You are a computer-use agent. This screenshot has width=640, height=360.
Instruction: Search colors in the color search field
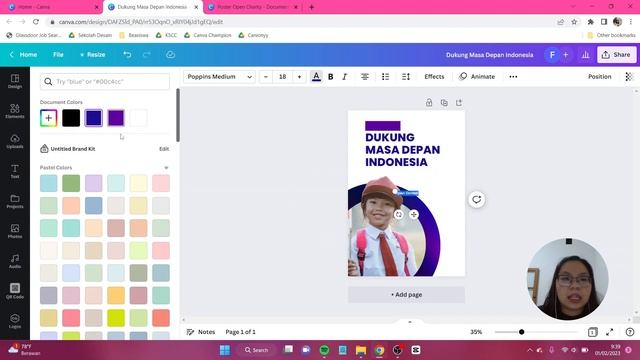(x=105, y=82)
